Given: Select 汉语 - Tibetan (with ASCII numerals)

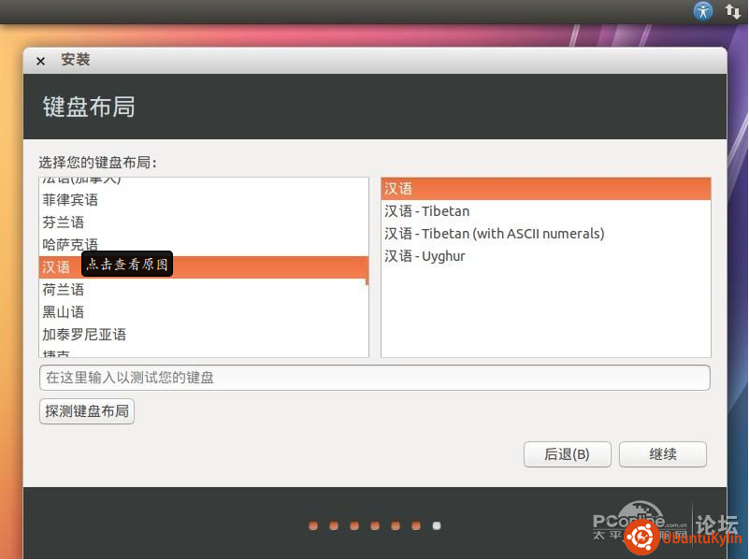Looking at the screenshot, I should pos(495,234).
